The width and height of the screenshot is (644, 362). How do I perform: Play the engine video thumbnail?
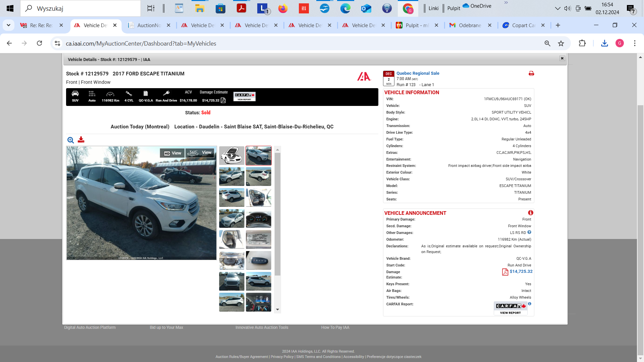tap(232, 156)
